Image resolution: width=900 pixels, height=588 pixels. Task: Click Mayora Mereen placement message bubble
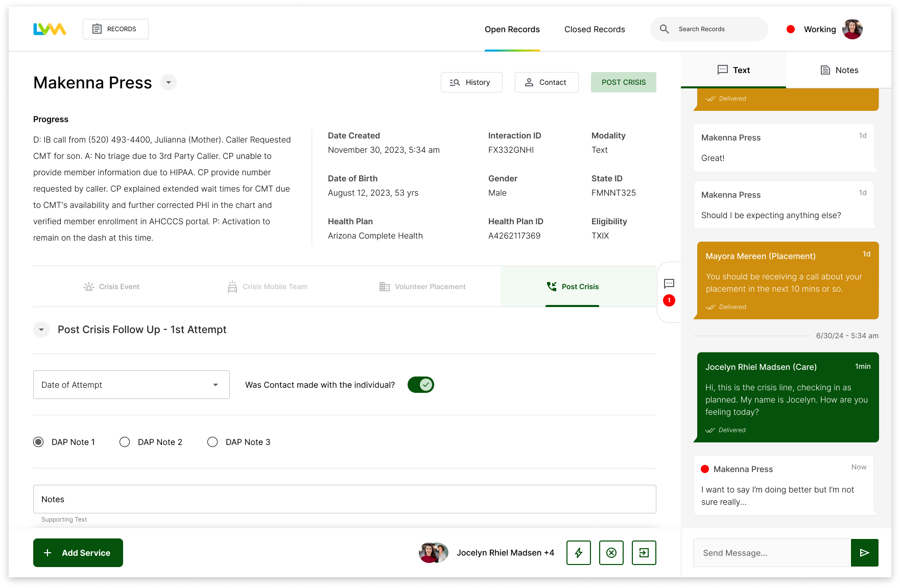pyautogui.click(x=788, y=280)
